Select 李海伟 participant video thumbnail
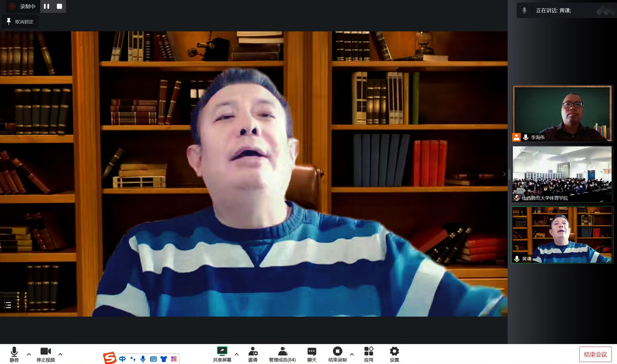617x364 pixels. [562, 113]
